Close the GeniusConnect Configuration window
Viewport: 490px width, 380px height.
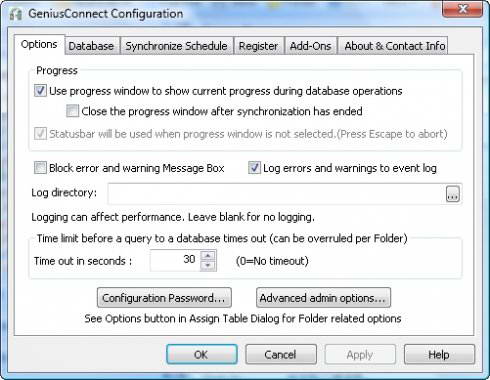pos(462,9)
